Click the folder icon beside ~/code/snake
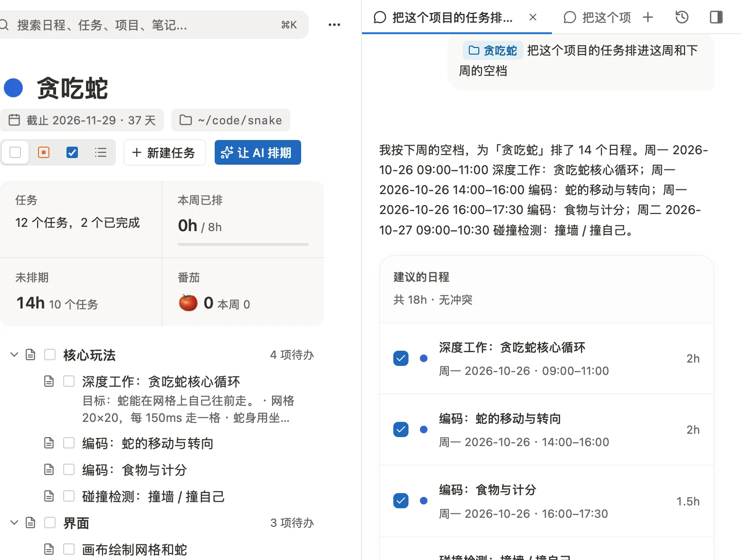Screen dimensions: 741x560 click(x=186, y=120)
